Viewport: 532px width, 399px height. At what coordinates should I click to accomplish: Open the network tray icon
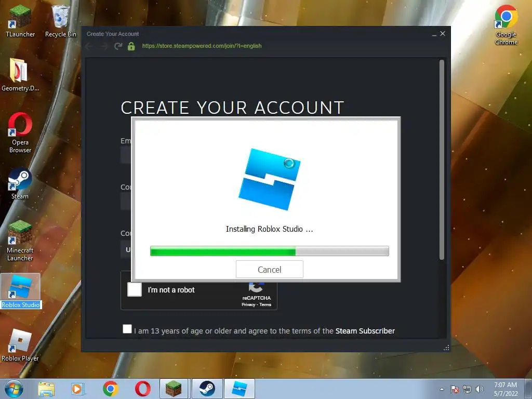[467, 389]
